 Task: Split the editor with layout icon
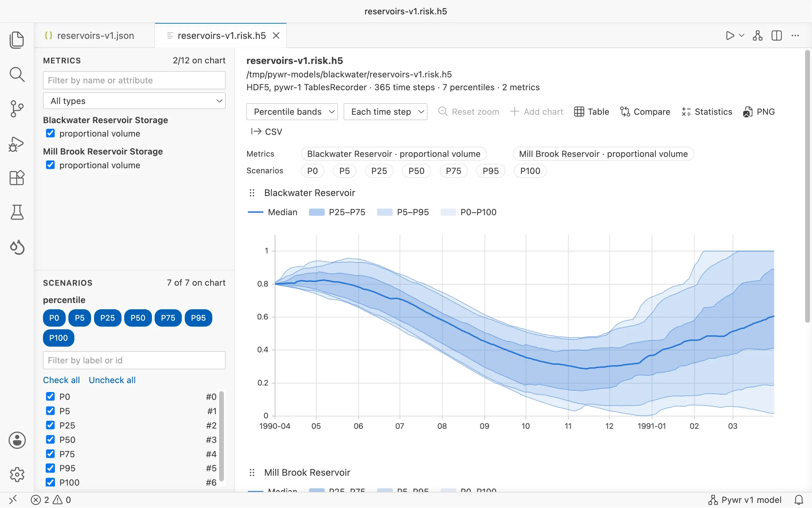click(x=776, y=35)
